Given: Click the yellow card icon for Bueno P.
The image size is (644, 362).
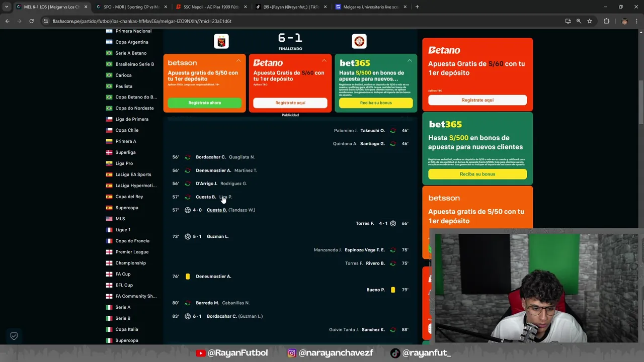Looking at the screenshot, I should click(x=393, y=290).
